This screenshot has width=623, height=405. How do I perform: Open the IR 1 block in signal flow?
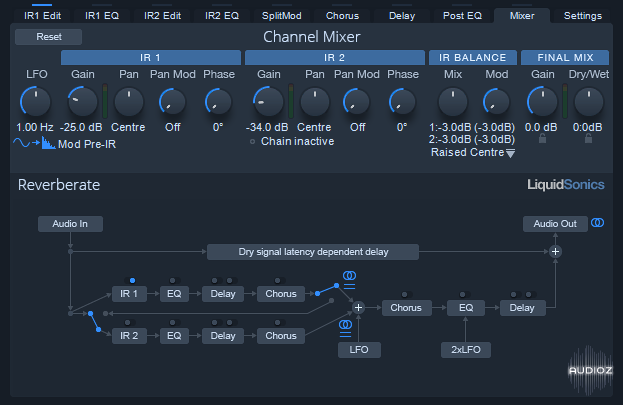pyautogui.click(x=129, y=294)
